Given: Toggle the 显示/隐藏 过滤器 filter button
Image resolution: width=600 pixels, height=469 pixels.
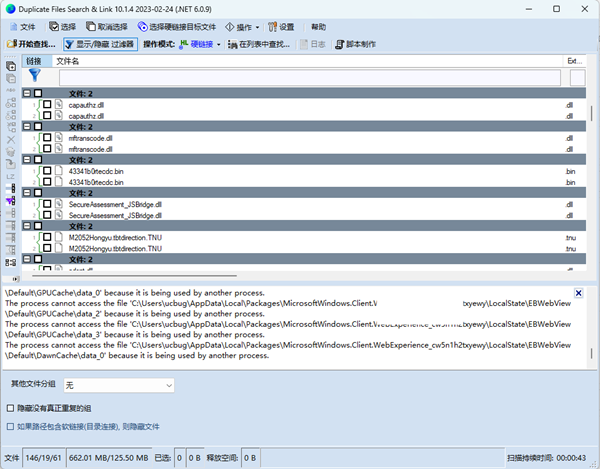Looking at the screenshot, I should 100,44.
